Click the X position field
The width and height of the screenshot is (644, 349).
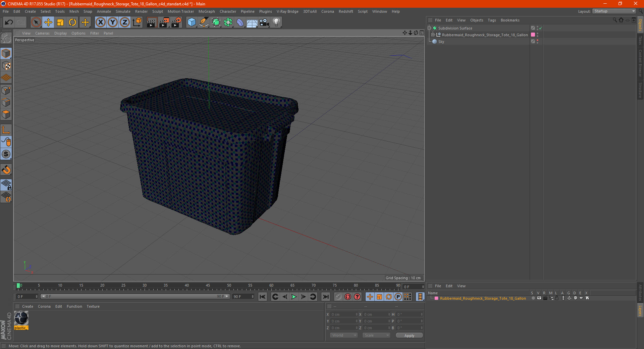coord(343,314)
